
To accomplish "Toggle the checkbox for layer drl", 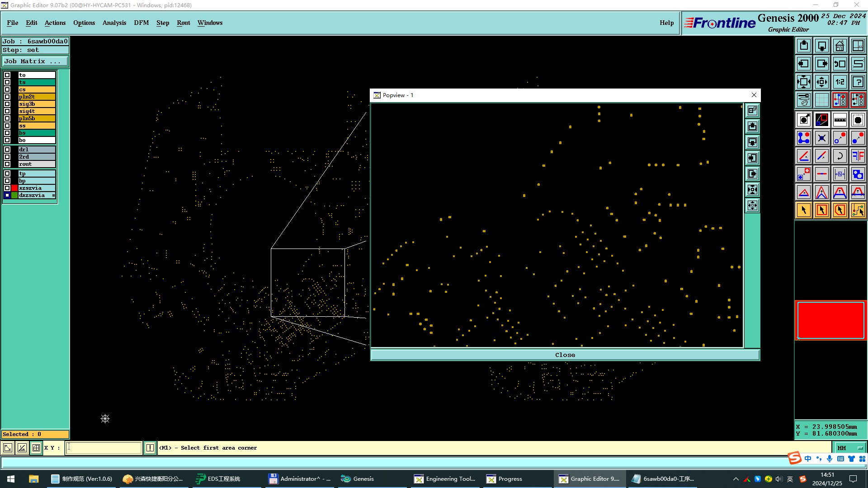I will point(7,150).
